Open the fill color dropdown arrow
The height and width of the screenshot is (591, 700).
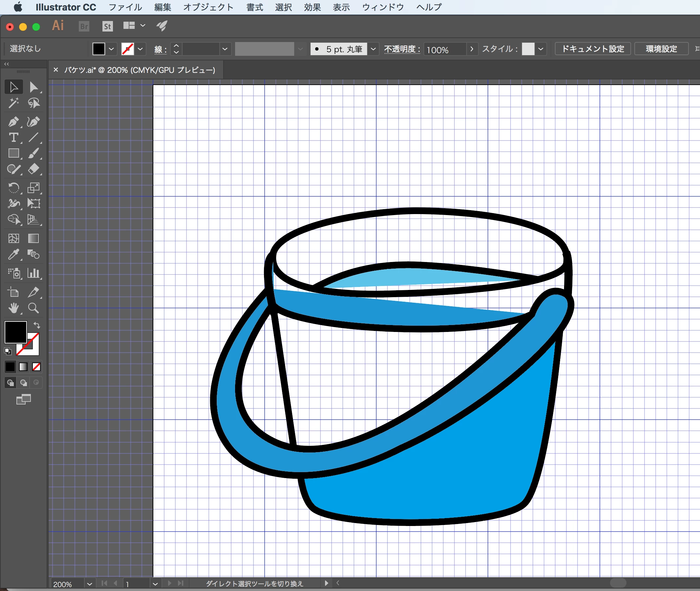point(112,49)
